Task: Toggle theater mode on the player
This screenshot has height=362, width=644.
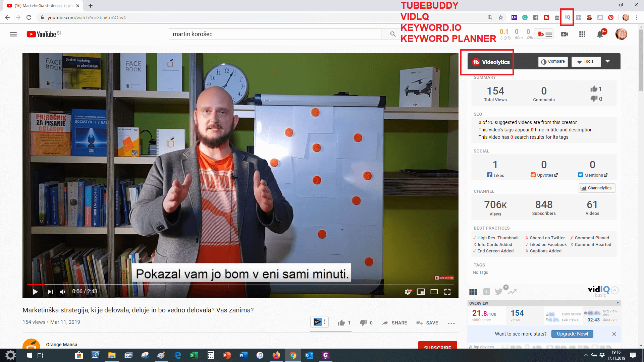Action: click(x=434, y=292)
